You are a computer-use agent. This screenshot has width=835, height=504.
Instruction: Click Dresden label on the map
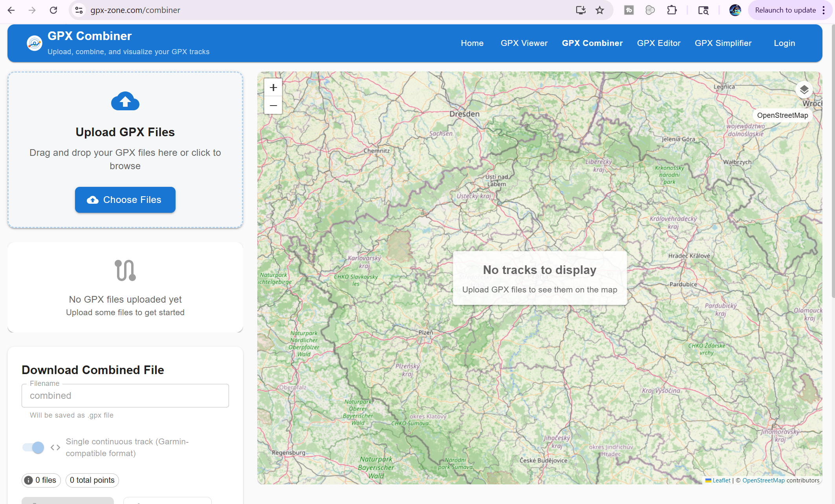464,114
